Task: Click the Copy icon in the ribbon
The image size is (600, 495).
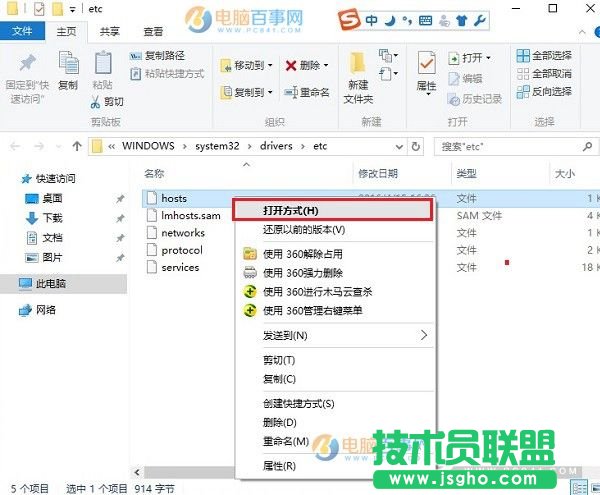Action: coord(68,62)
